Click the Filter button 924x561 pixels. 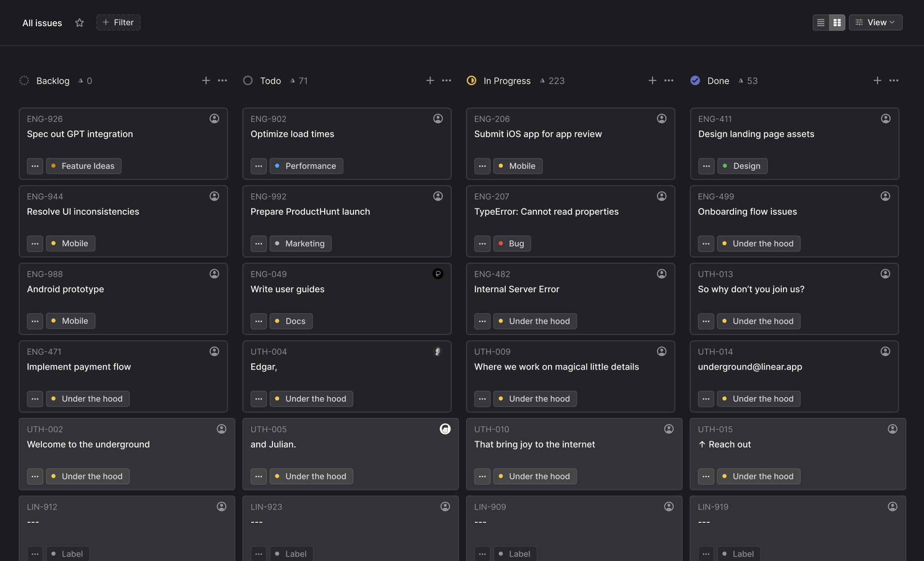click(118, 22)
